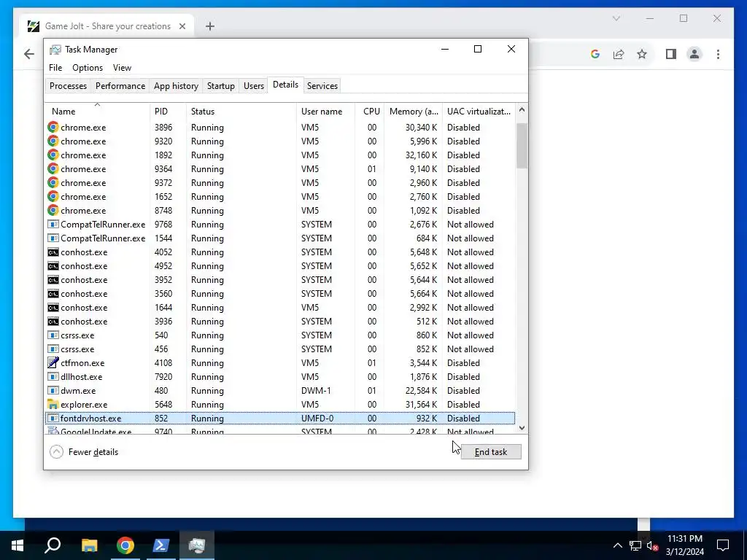Screen dimensions: 747x560
Task: Sort by the Memory column header
Action: [x=413, y=111]
